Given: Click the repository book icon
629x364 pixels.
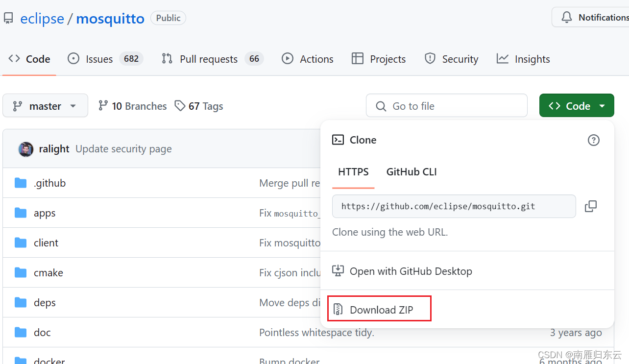Looking at the screenshot, I should [x=8, y=19].
